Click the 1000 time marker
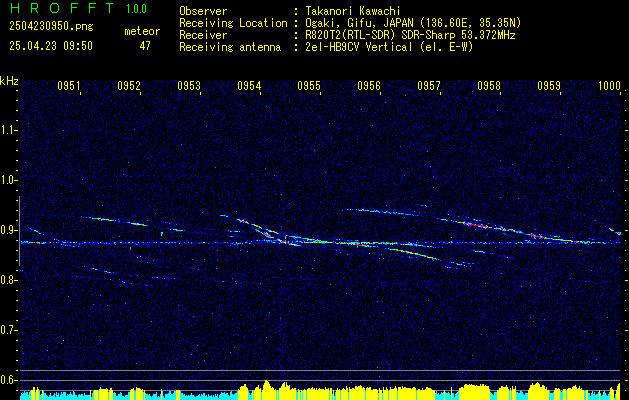Screen dimensions: 629x400 [x=609, y=85]
